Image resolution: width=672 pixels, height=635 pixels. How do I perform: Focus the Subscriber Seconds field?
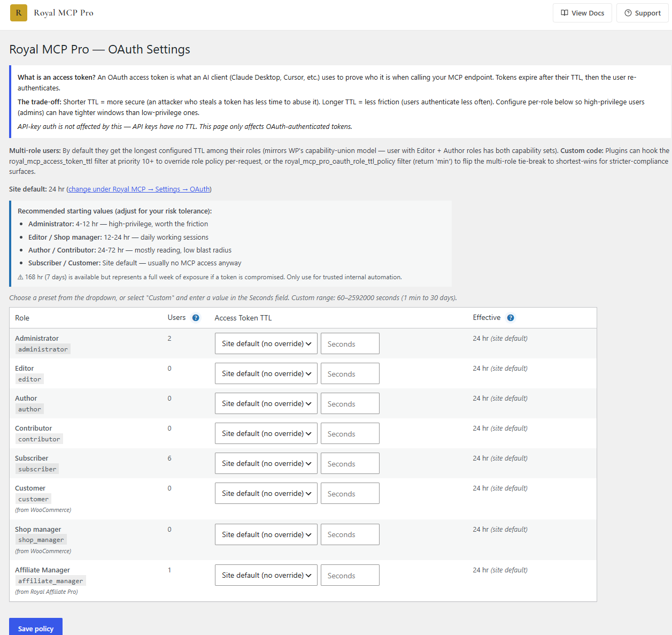coord(350,463)
